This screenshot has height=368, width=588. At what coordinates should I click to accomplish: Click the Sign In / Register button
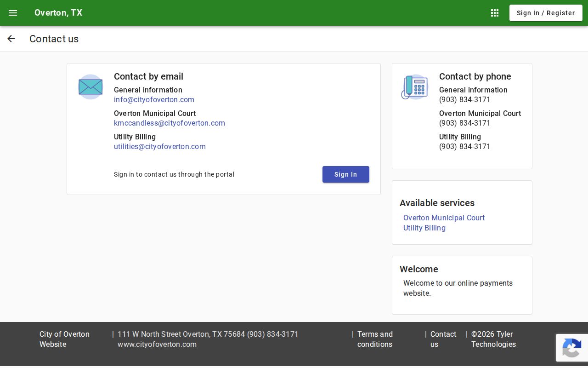pyautogui.click(x=546, y=13)
